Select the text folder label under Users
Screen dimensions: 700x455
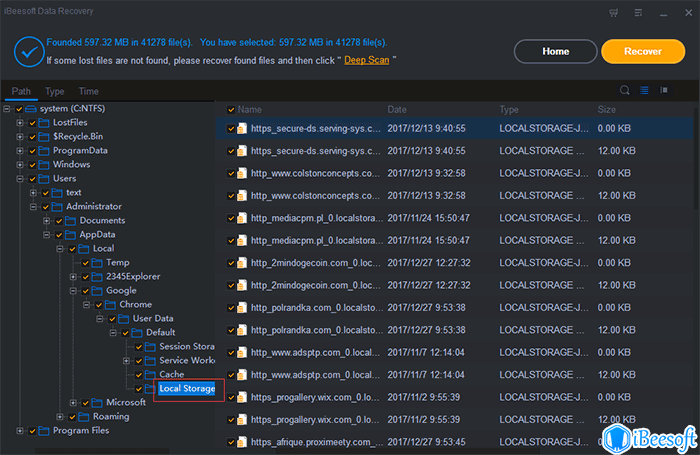[x=74, y=193]
